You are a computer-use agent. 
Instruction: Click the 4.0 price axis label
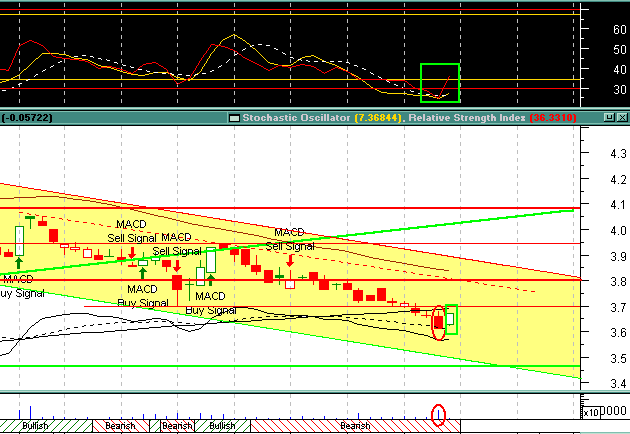point(618,231)
